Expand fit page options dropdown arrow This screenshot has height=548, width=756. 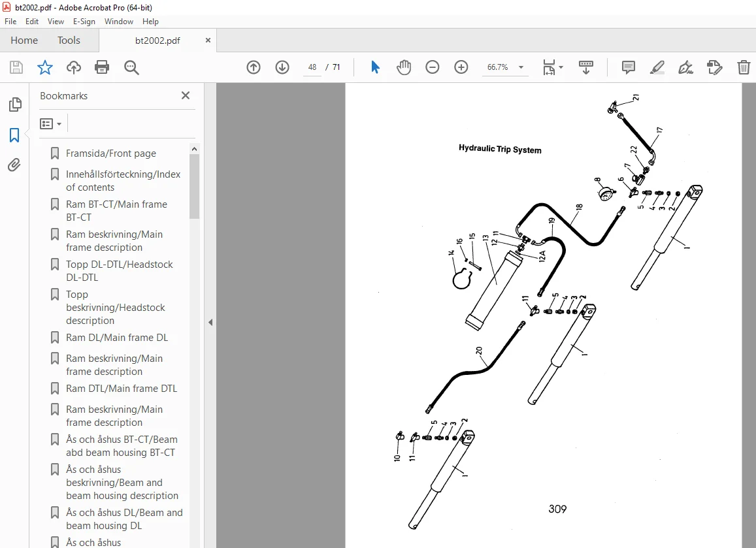pos(561,67)
